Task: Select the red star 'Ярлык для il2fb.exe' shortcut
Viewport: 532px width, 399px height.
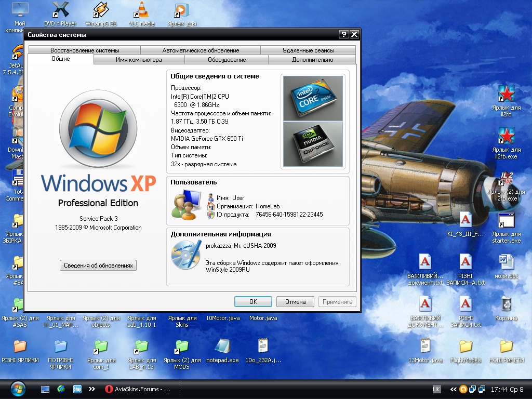Action: coord(506,136)
